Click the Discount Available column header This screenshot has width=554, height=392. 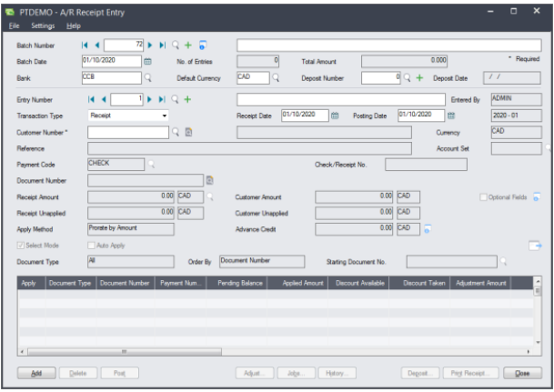point(358,283)
